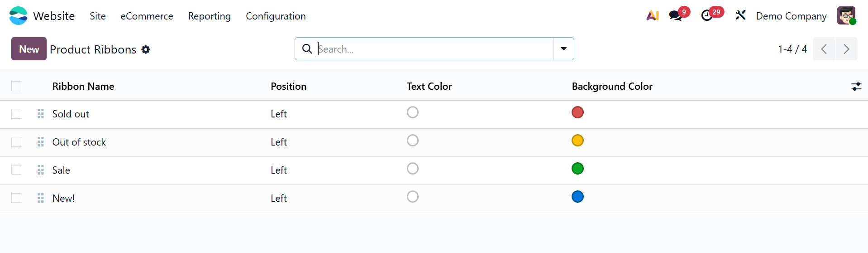Screen dimensions: 868x253
Task: Open the conversations chat bubble icon
Action: (x=676, y=16)
